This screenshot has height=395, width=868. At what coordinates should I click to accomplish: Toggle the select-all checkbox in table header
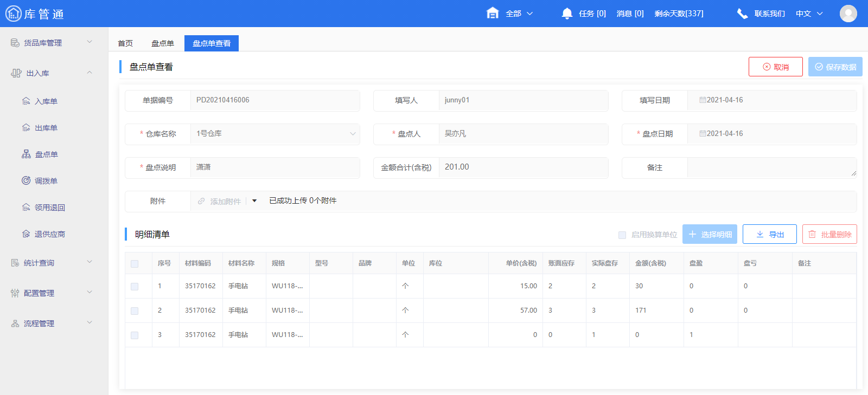point(135,264)
